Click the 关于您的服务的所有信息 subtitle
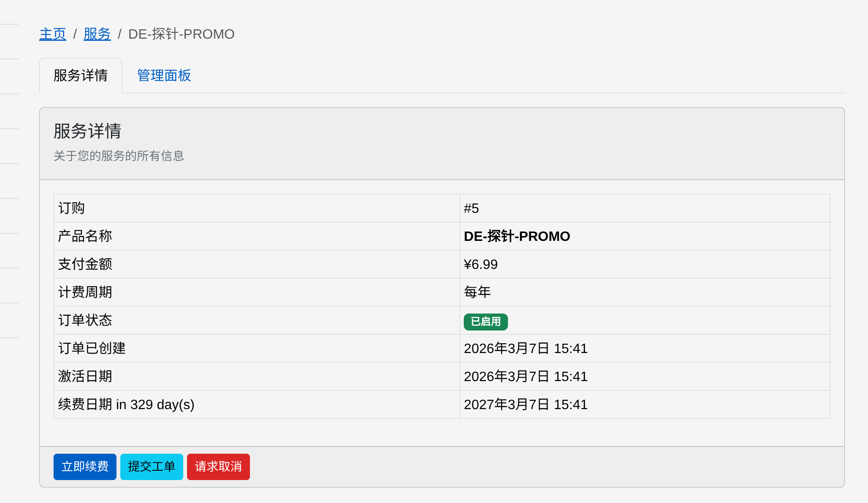The height and width of the screenshot is (503, 868). tap(119, 156)
